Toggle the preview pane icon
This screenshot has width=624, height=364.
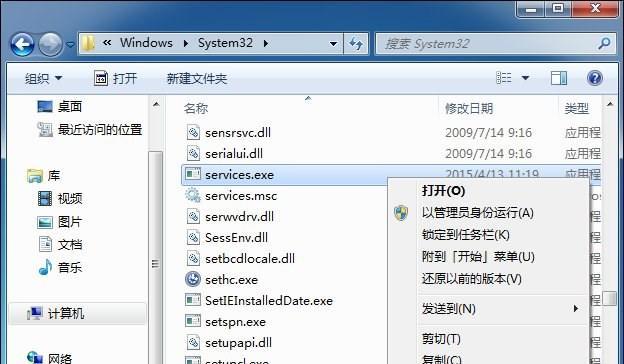559,78
